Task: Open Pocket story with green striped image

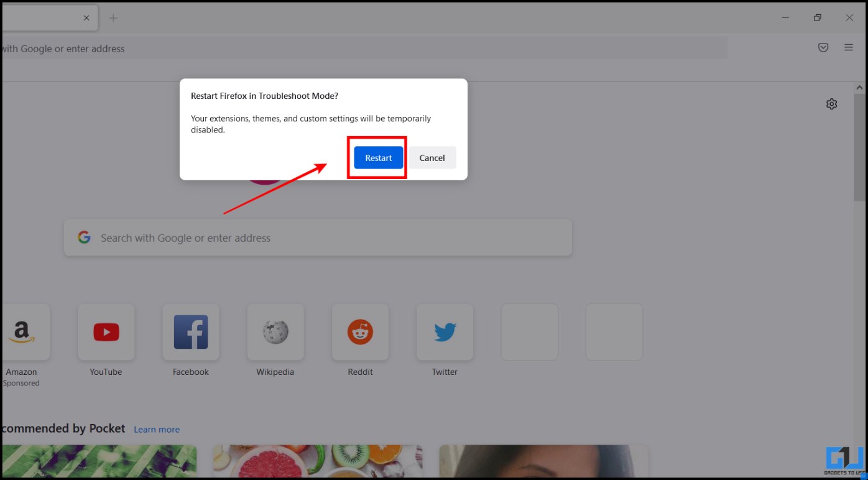Action: 99,461
